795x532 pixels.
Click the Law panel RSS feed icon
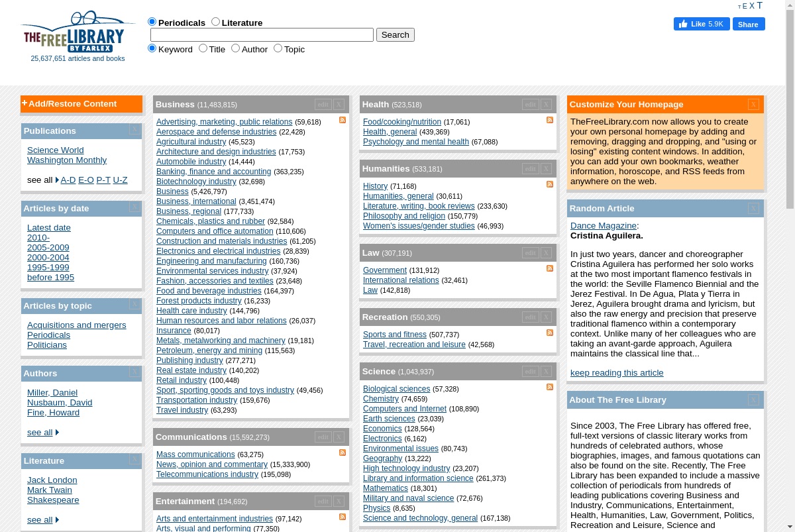pos(550,268)
